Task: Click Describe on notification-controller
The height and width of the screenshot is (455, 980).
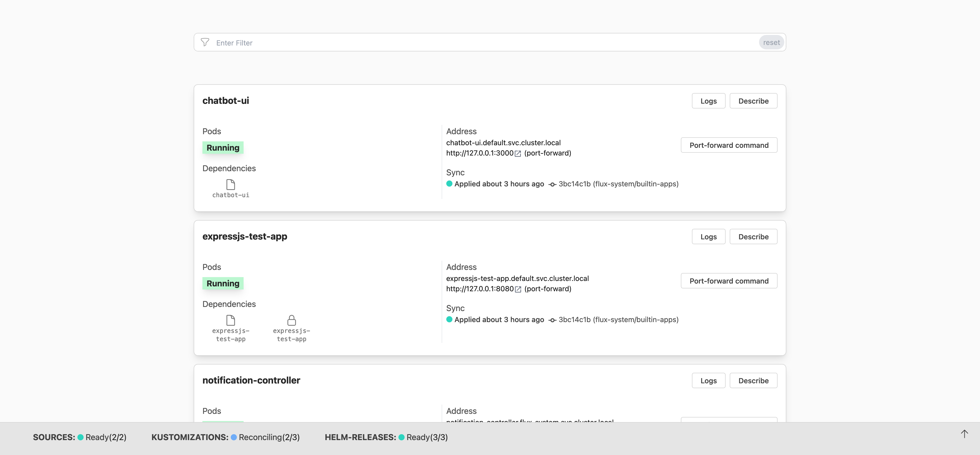Action: click(x=753, y=380)
